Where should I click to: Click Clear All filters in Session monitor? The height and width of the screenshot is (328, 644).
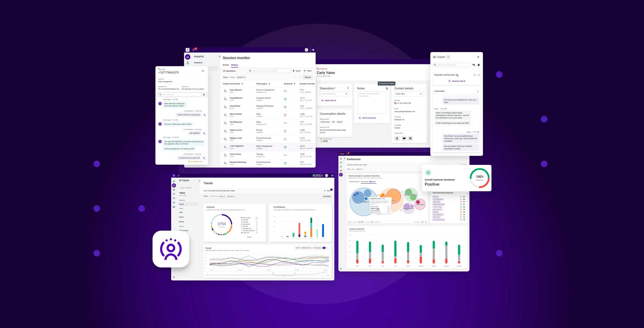click(x=308, y=78)
